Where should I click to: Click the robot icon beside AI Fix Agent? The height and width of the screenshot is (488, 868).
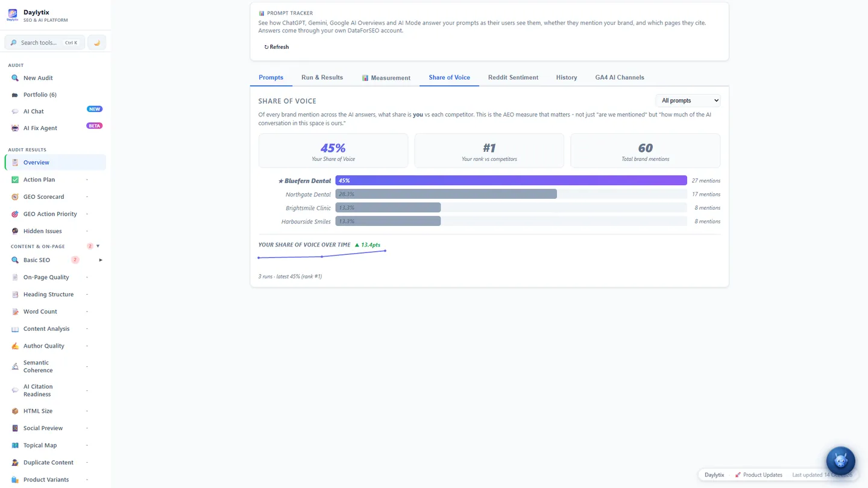click(15, 128)
